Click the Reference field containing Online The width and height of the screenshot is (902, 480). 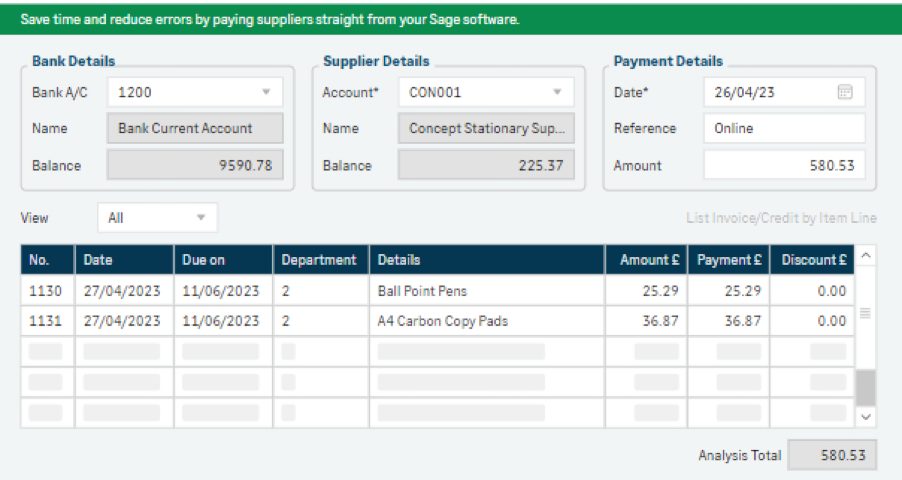tap(784, 128)
